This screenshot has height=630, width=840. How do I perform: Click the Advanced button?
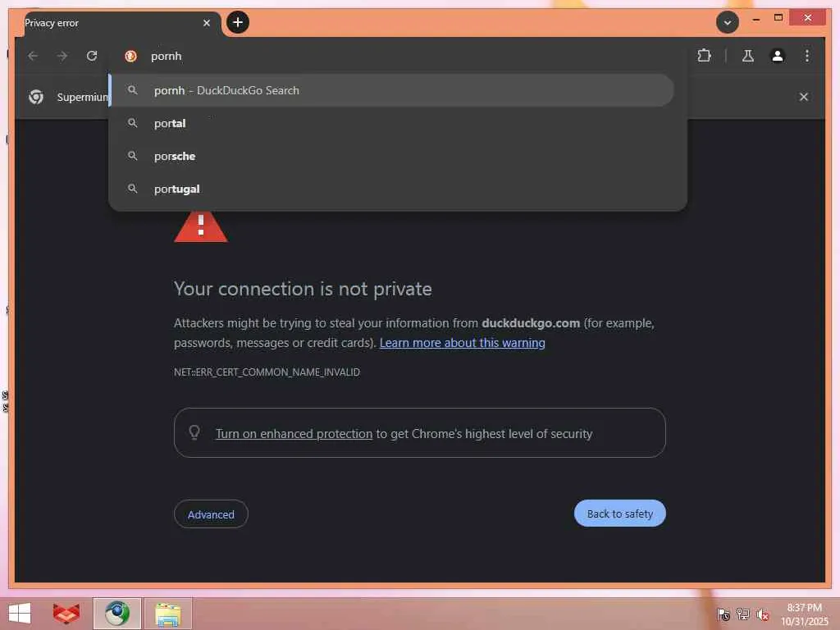211,514
